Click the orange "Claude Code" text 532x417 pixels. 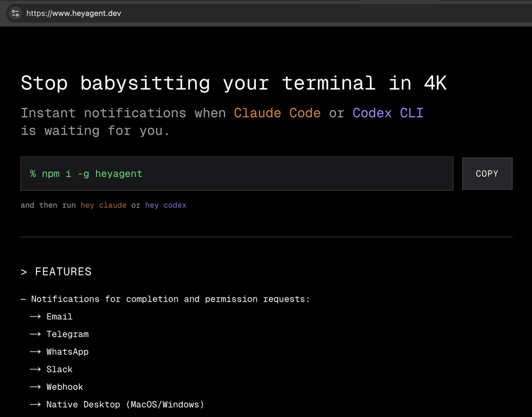tap(277, 113)
